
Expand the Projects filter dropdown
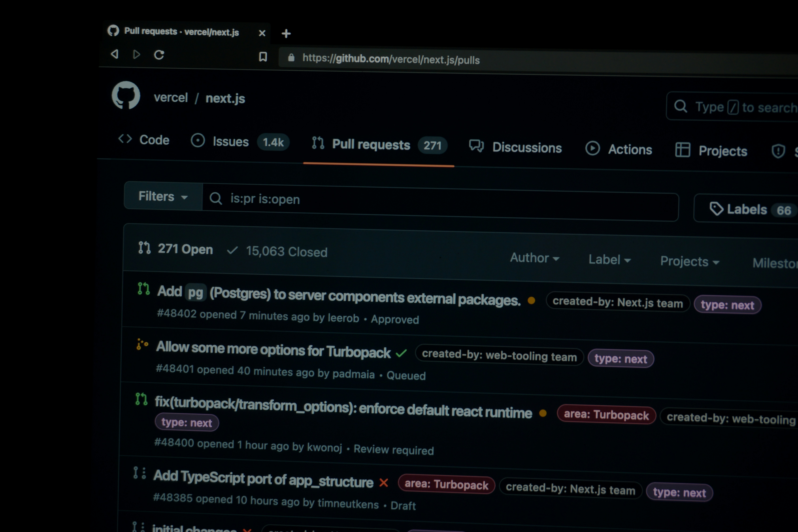[x=689, y=262]
